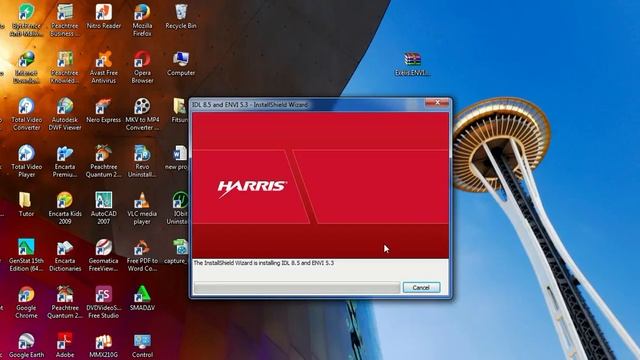Image resolution: width=640 pixels, height=360 pixels.
Task: Launch VLC media player
Action: click(x=142, y=208)
